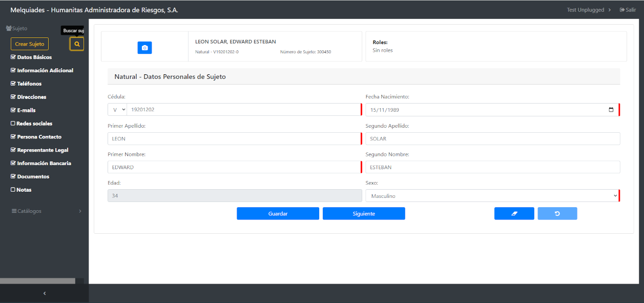Viewport: 644px width, 303px height.
Task: Click the Primer Apellido input field
Action: (234, 138)
